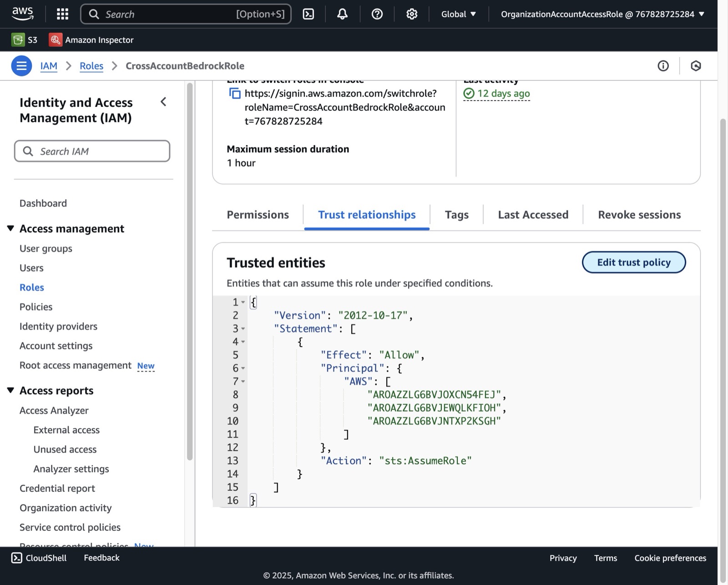Open the Last Accessed tab
Viewport: 728px width, 585px height.
(x=533, y=214)
